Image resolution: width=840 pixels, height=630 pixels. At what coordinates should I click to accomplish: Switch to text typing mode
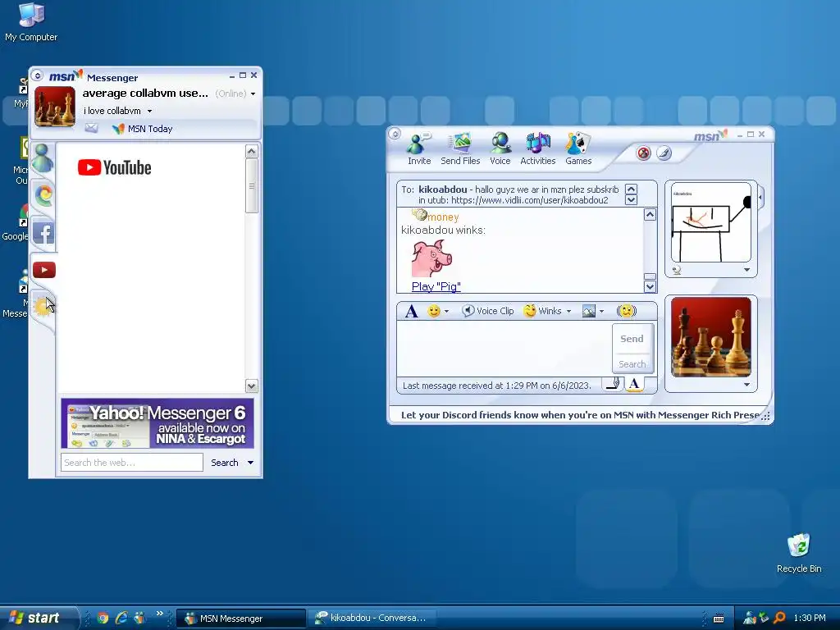point(634,384)
